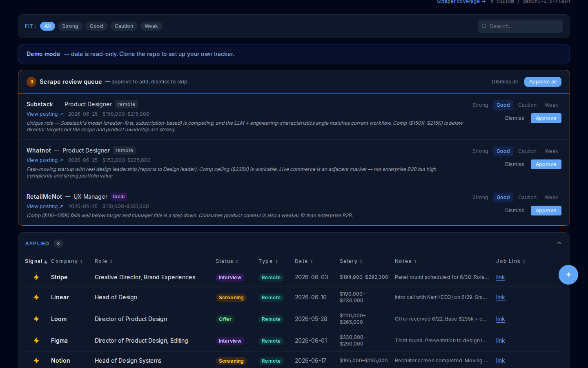This screenshot has height=368, width=588.
Task: Click the lightning signal icon for Stripe
Action: pyautogui.click(x=36, y=277)
